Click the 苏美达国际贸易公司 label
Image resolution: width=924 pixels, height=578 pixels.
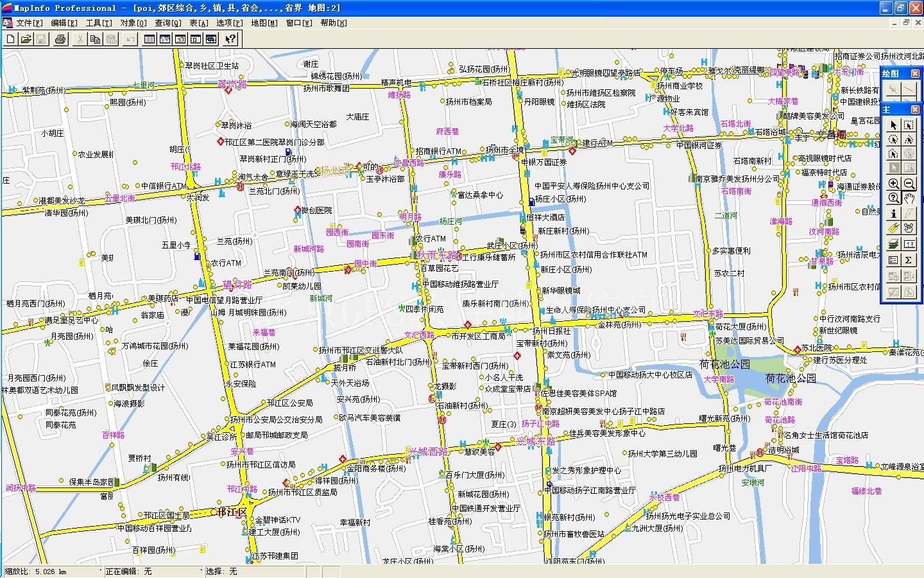tap(749, 340)
